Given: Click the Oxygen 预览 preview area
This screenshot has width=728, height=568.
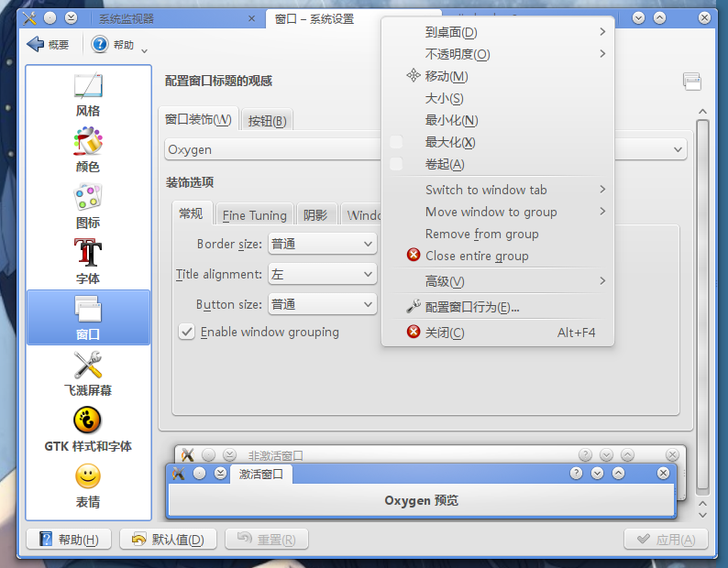Looking at the screenshot, I should pyautogui.click(x=422, y=500).
